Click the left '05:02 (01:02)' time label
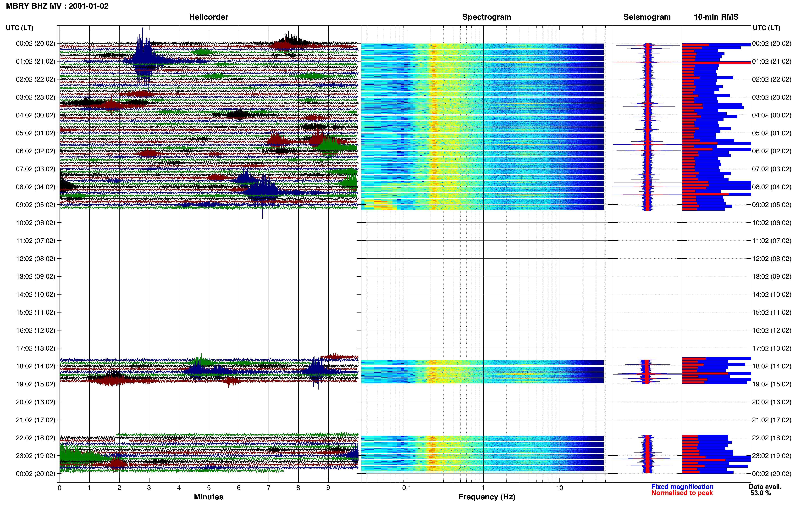Screen dimensions: 812x508 (36, 133)
